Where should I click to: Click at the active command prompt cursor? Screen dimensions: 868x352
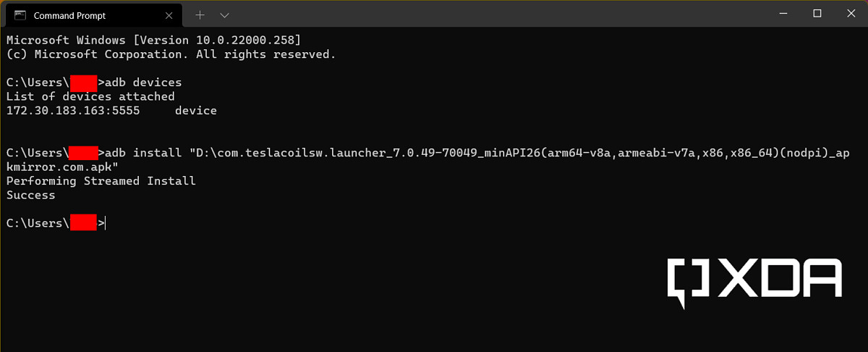tap(106, 224)
